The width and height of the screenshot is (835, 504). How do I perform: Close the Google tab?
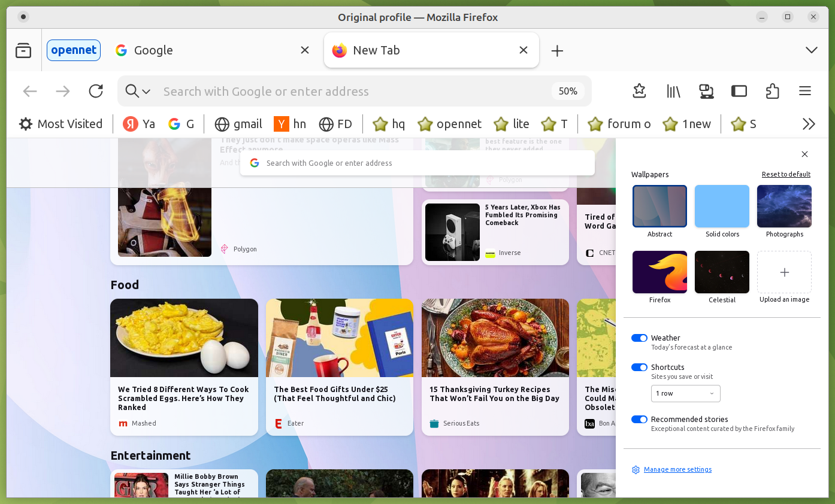305,50
